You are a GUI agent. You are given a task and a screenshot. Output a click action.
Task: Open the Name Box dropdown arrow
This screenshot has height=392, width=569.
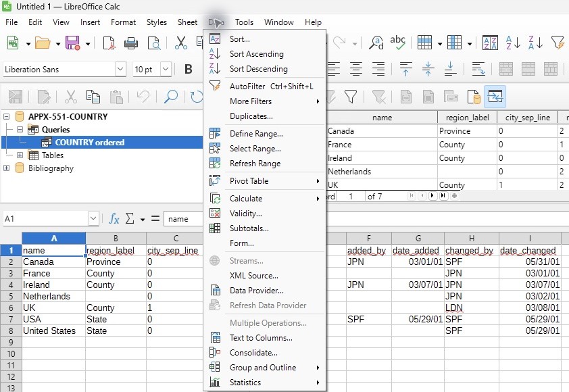[x=93, y=218]
